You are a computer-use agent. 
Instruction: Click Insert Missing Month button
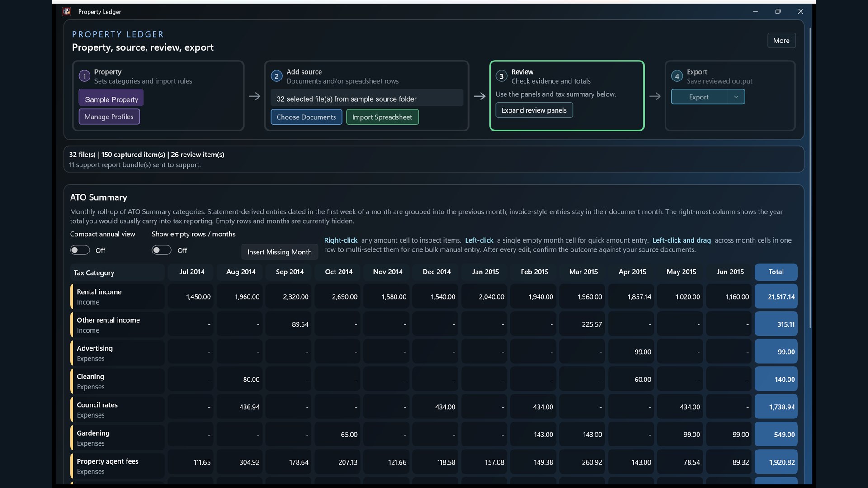coord(279,252)
